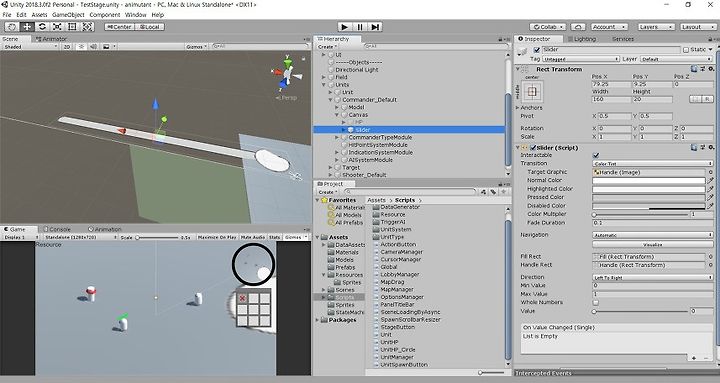Open the Scene view Gizmos dropdown
The height and width of the screenshot is (383, 720).
tap(197, 46)
